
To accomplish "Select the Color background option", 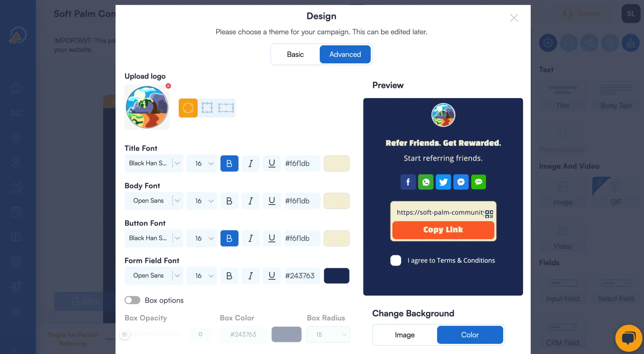I will 470,334.
